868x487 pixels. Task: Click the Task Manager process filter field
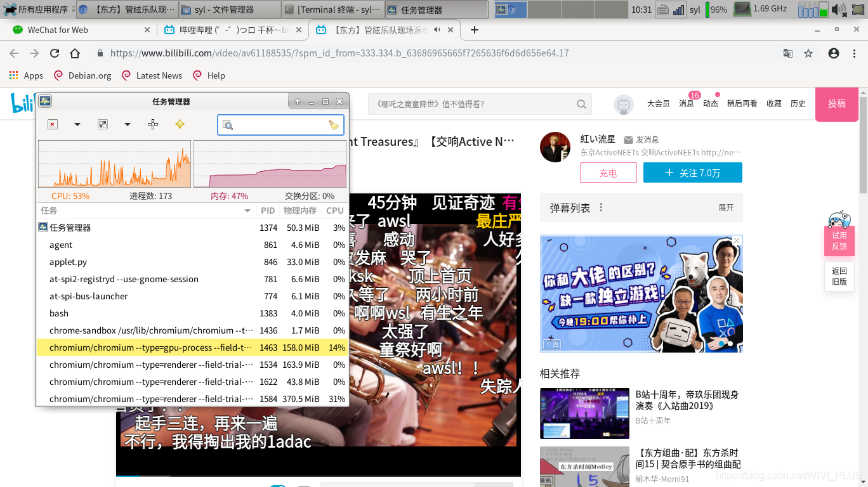(280, 125)
